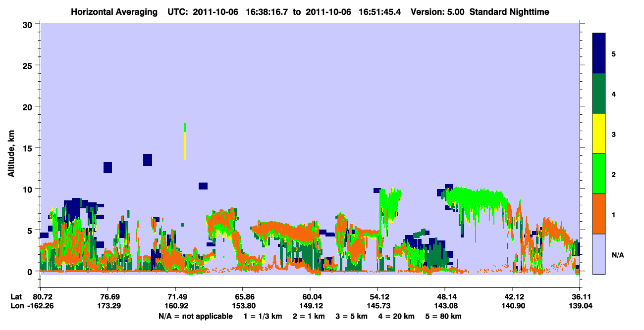The image size is (644, 330).
Task: Click the '5 = 80 km' legend note
Action: [x=444, y=316]
